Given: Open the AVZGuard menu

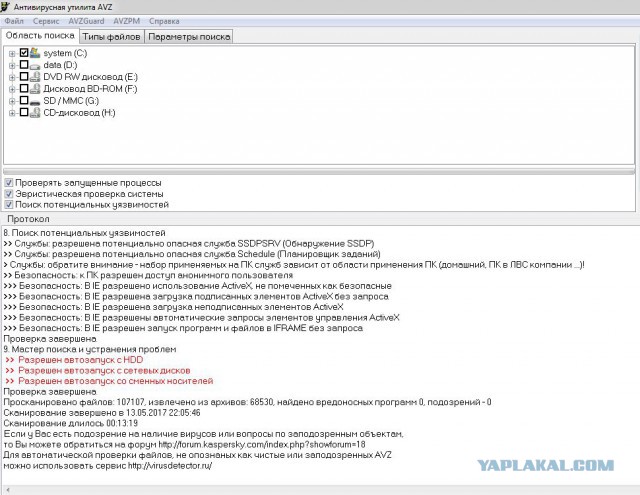Looking at the screenshot, I should [86, 21].
